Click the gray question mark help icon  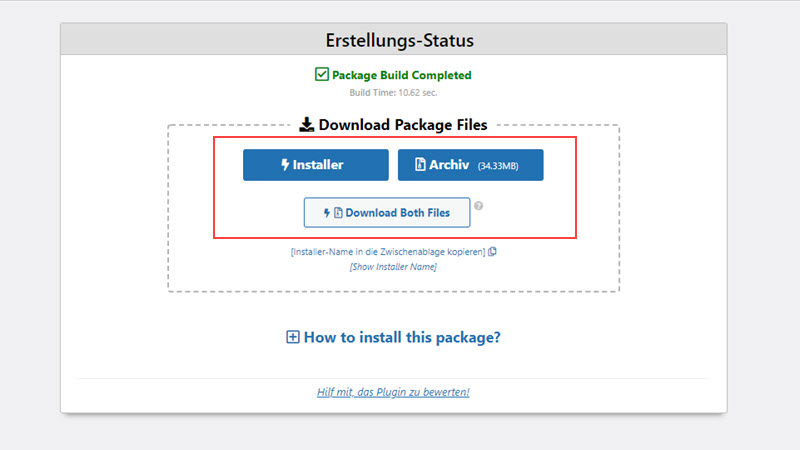[x=478, y=206]
